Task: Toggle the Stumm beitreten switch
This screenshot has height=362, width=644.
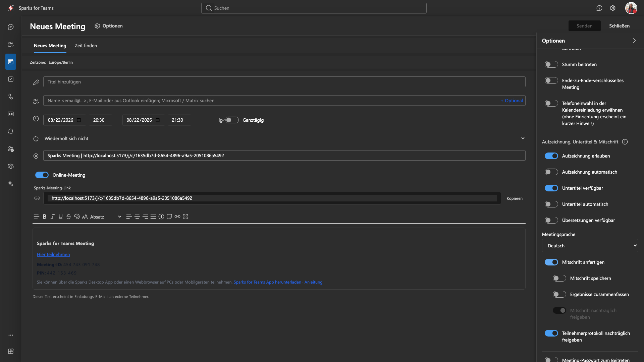Action: tap(551, 64)
